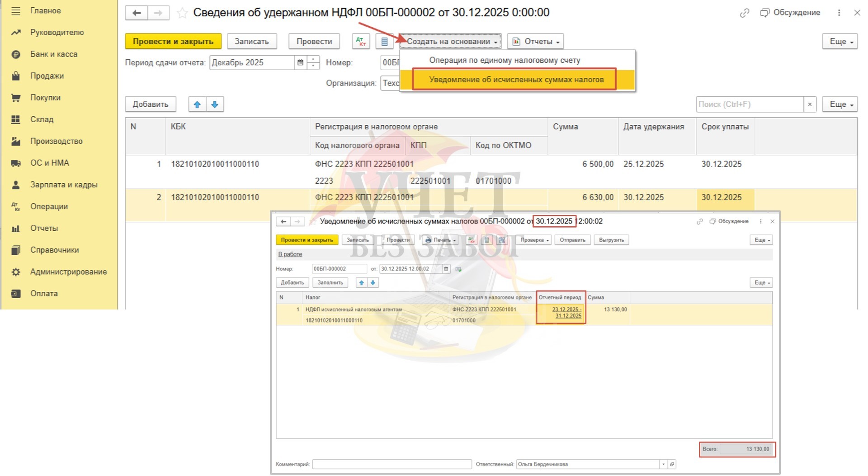Click the back navigation arrow
Image resolution: width=868 pixels, height=476 pixels.
(x=137, y=13)
